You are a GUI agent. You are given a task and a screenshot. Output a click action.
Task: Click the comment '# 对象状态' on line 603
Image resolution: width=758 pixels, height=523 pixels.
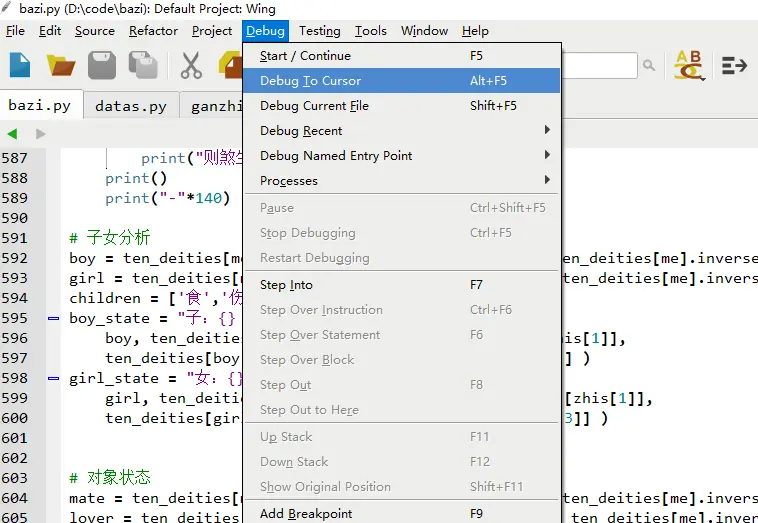[x=110, y=478]
